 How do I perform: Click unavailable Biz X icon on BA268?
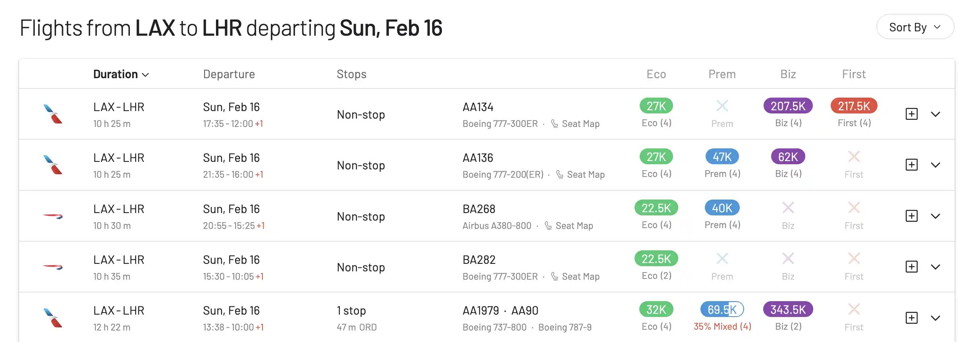click(788, 208)
